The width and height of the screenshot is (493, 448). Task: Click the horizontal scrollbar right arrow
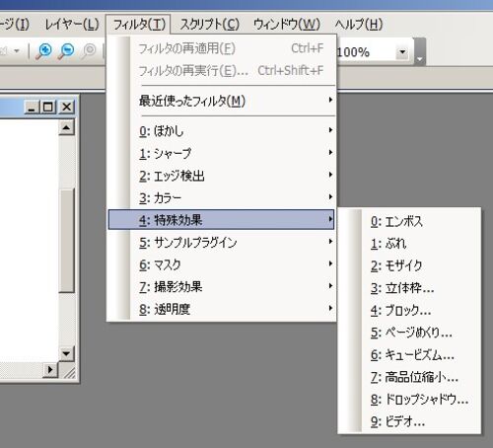(50, 369)
